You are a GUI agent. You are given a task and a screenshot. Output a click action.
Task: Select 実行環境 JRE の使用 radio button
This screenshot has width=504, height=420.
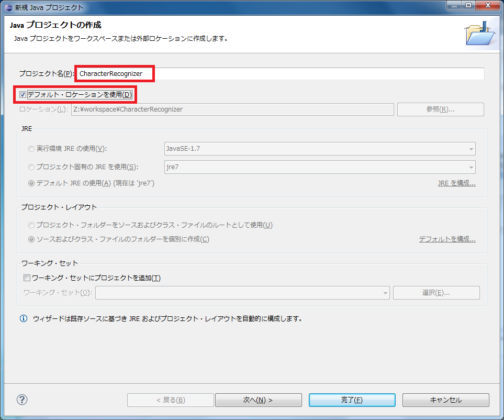[x=32, y=149]
